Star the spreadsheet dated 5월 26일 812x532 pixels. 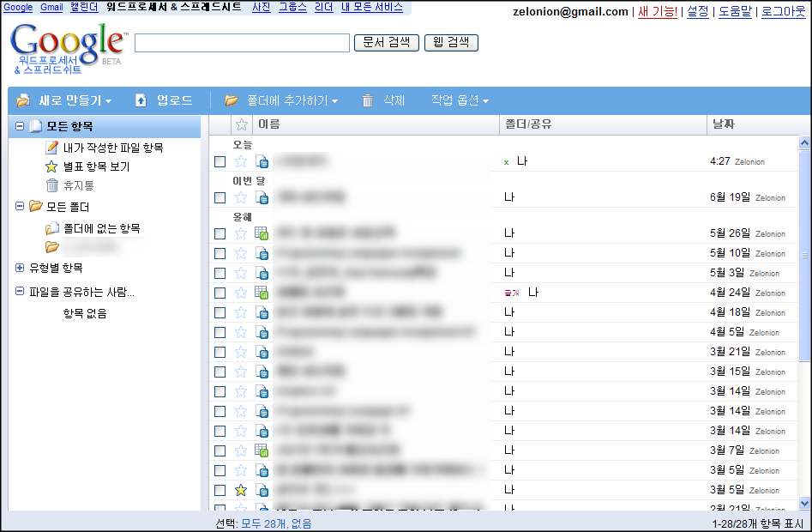[241, 233]
